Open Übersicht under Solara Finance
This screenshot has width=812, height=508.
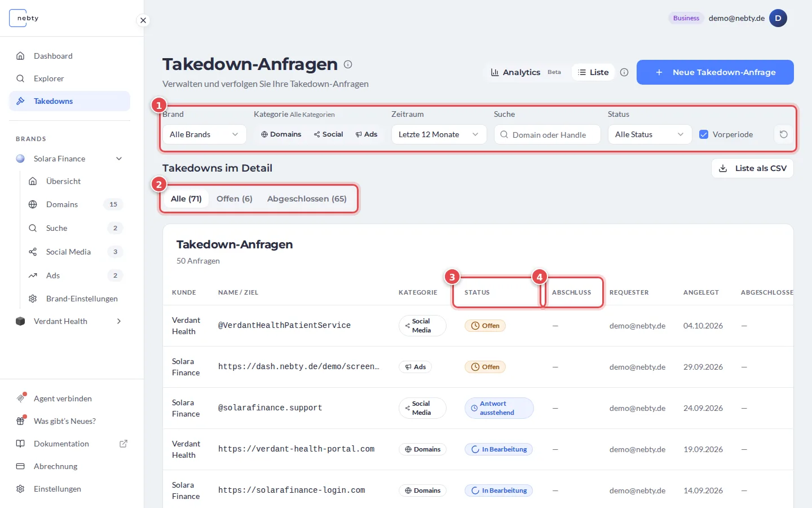76,181
